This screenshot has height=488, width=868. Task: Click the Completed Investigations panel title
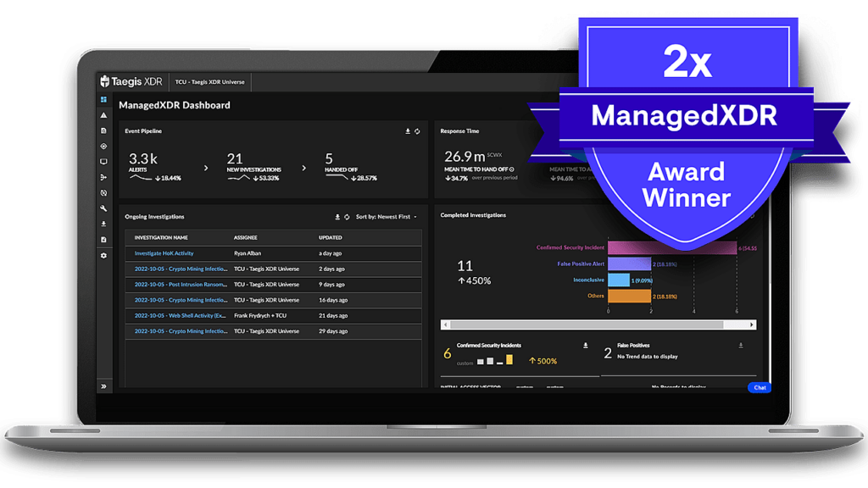[473, 215]
